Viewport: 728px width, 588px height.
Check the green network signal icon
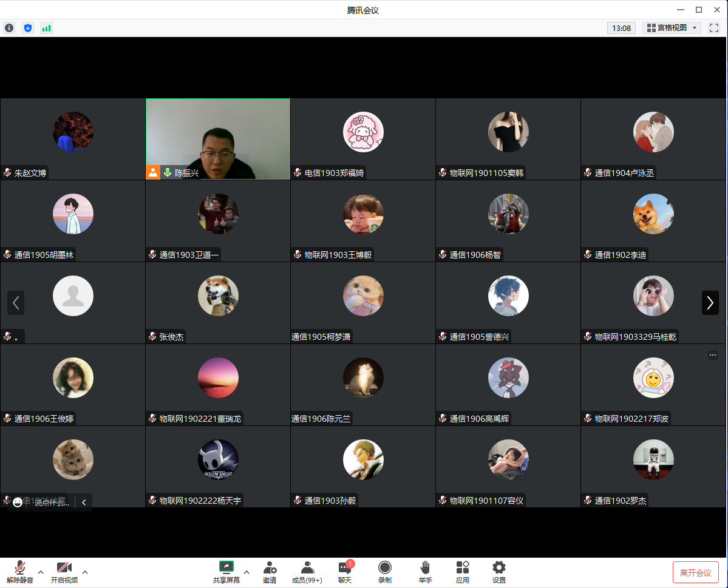[x=46, y=28]
